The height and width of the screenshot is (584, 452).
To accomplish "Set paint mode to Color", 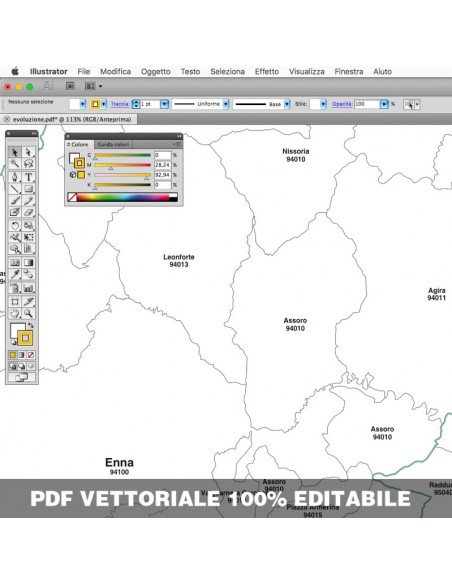I will pyautogui.click(x=13, y=355).
